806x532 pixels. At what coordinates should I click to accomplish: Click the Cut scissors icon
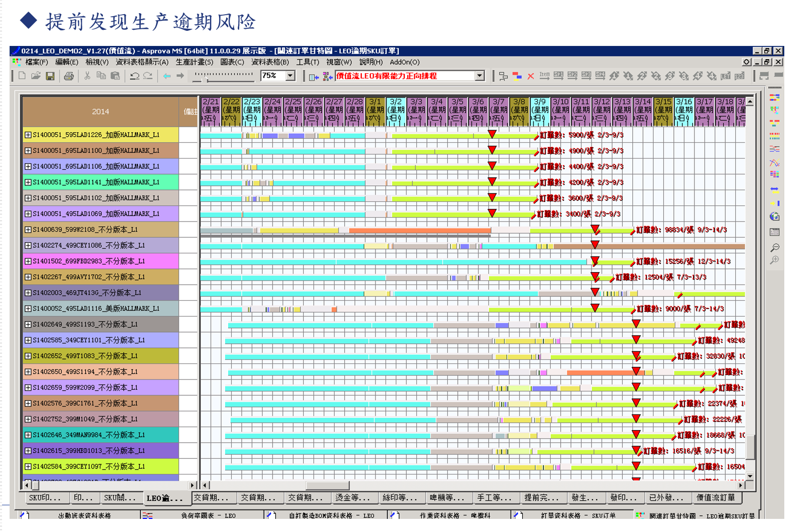coord(87,76)
